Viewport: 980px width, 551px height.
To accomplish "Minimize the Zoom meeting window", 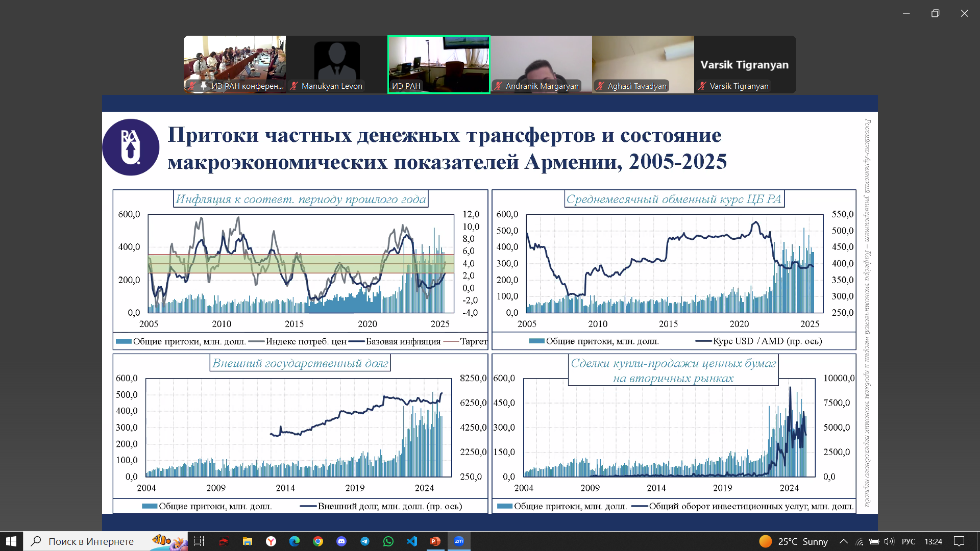I will [x=906, y=13].
